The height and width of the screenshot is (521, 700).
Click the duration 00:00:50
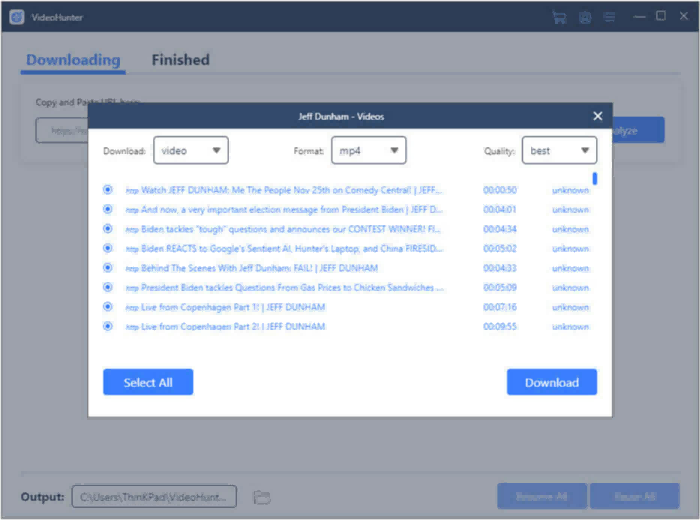pyautogui.click(x=500, y=190)
